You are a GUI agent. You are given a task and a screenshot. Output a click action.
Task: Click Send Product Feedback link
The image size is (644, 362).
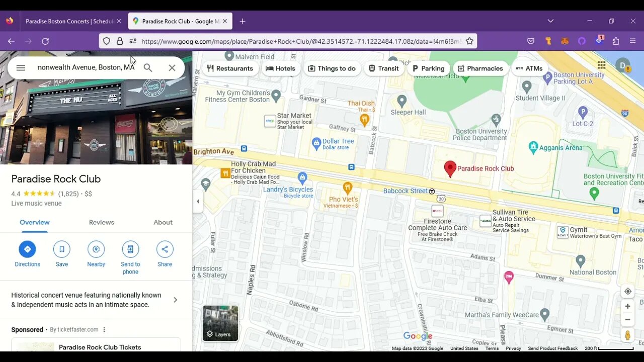[553, 348]
